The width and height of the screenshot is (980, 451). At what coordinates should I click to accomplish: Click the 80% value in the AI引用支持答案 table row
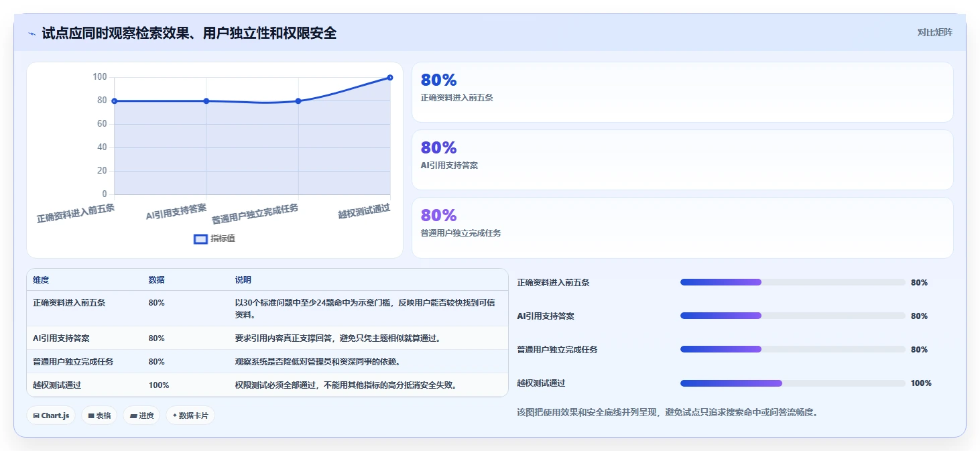click(157, 338)
